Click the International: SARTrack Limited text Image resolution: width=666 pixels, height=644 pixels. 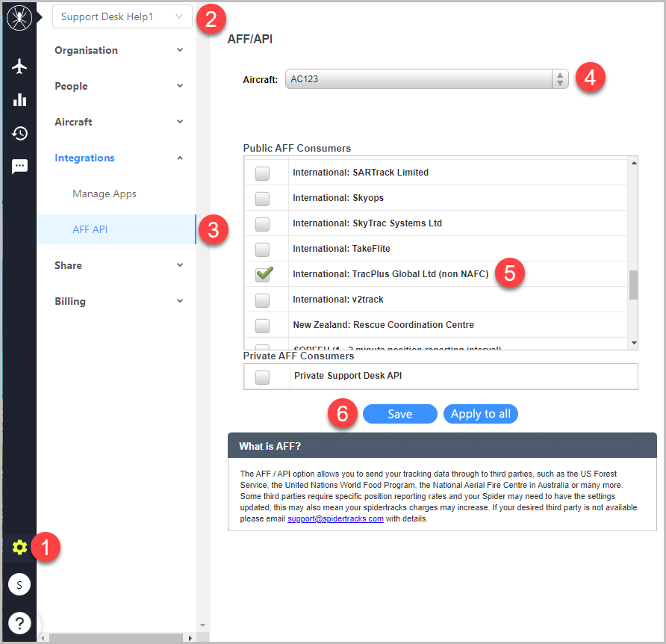pos(361,172)
